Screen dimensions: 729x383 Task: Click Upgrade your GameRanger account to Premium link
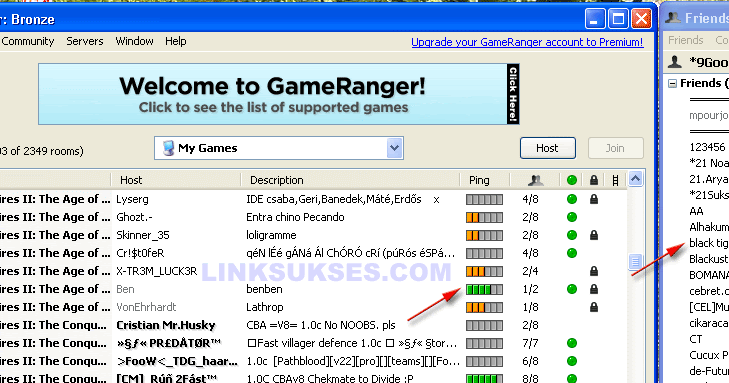[x=527, y=42]
